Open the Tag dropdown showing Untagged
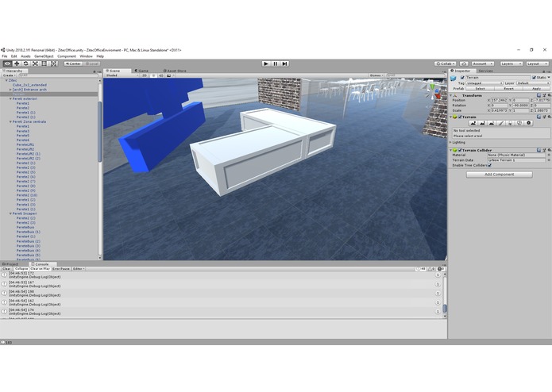 [484, 83]
